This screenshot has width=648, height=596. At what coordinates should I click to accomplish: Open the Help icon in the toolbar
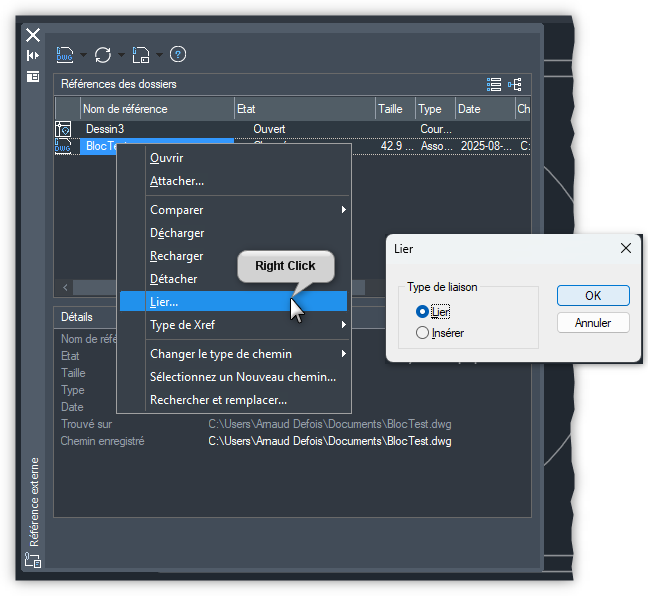178,55
